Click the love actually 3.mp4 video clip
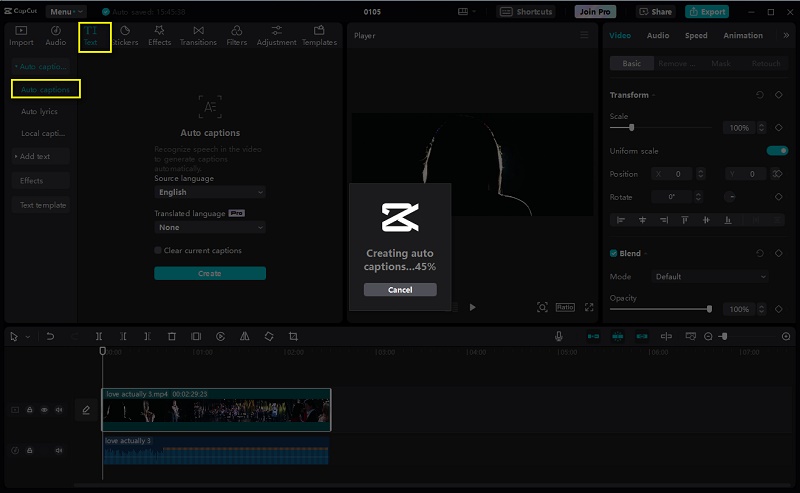 coord(216,410)
